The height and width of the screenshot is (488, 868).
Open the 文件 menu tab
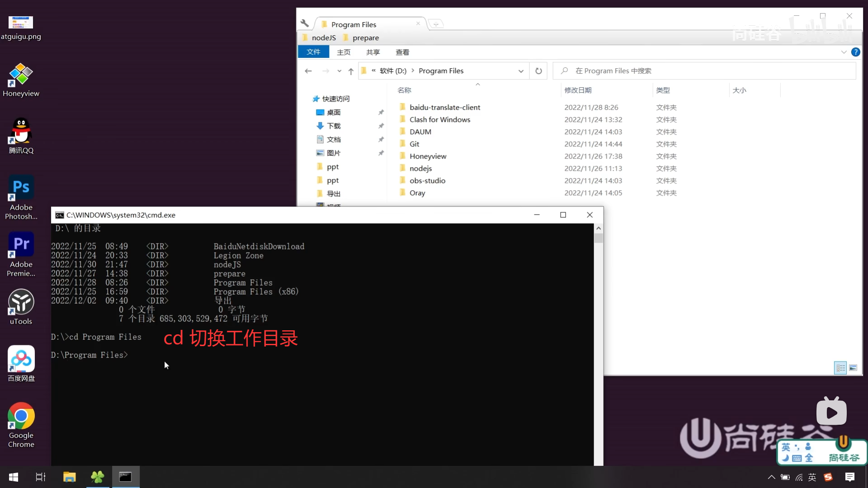[313, 52]
